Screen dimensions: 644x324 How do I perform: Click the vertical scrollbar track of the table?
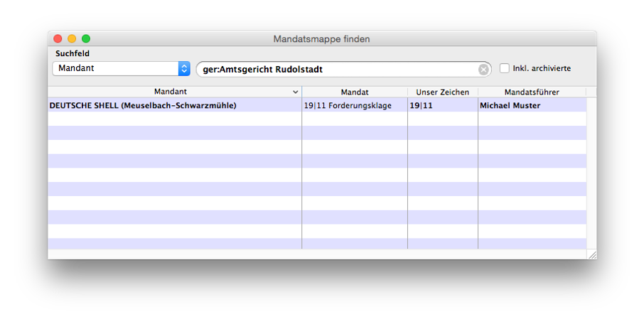pyautogui.click(x=591, y=173)
